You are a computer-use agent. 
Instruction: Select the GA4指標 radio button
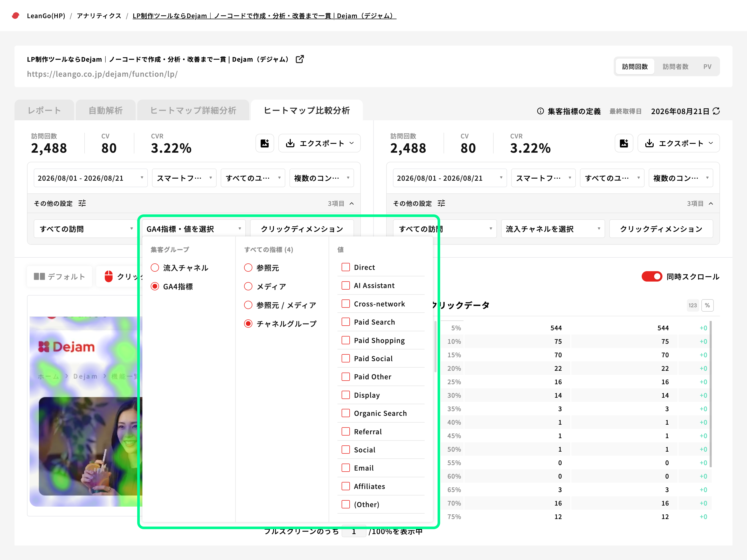click(x=155, y=286)
